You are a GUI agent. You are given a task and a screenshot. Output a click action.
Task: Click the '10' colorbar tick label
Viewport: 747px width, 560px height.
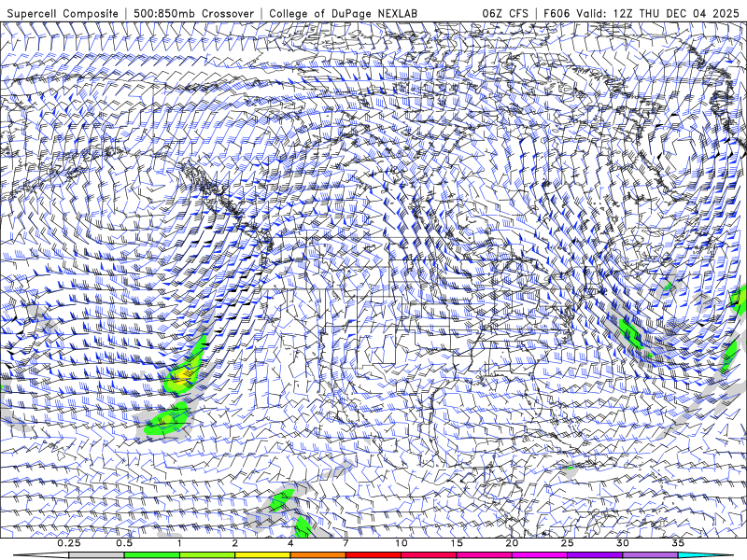402,543
